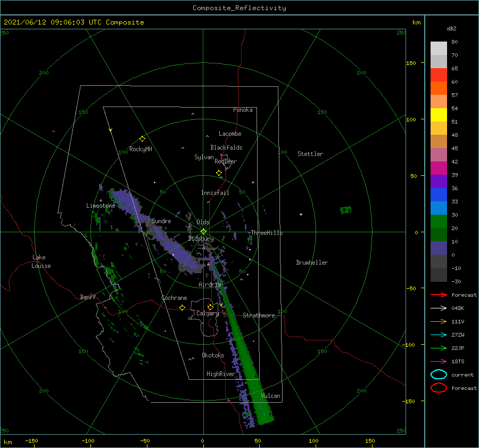This screenshot has height=448, width=479.
Task: Click the dBZ legend heading
Action: [451, 28]
